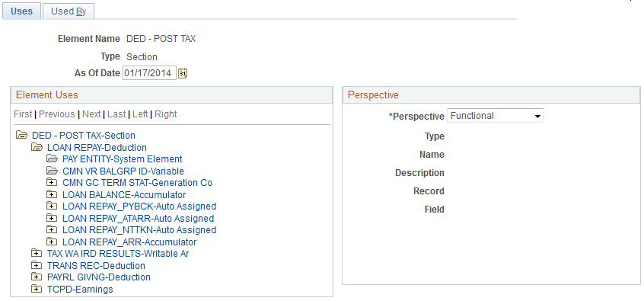Click the Perspective panel header
Viewport: 644px width, 301px height.
(491, 95)
